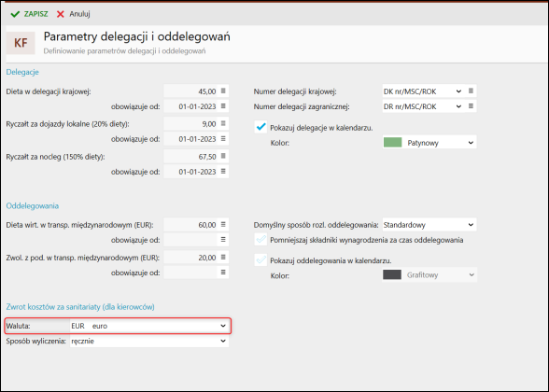The width and height of the screenshot is (549, 392).
Task: Click the Anuluj cancel button text
Action: point(79,14)
